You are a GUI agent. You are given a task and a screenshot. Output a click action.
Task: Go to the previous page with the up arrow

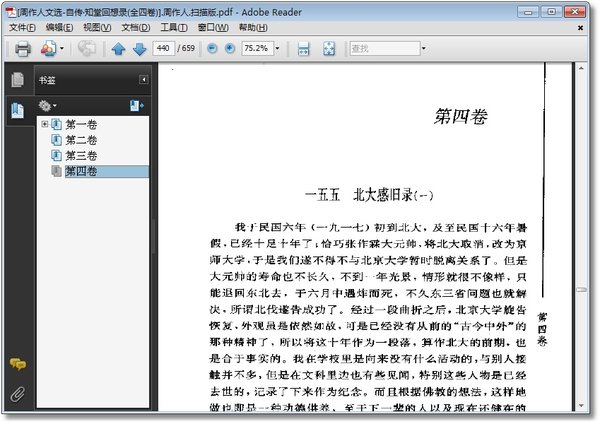coord(118,49)
